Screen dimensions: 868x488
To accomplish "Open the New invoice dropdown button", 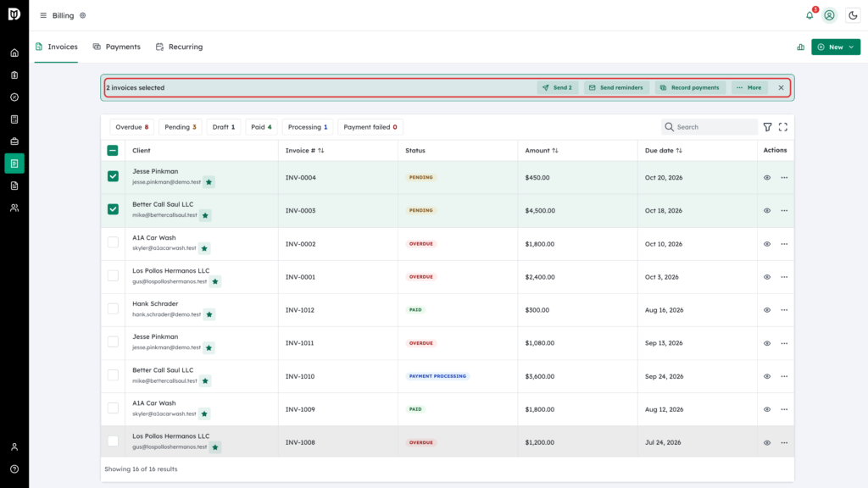I will 835,47.
